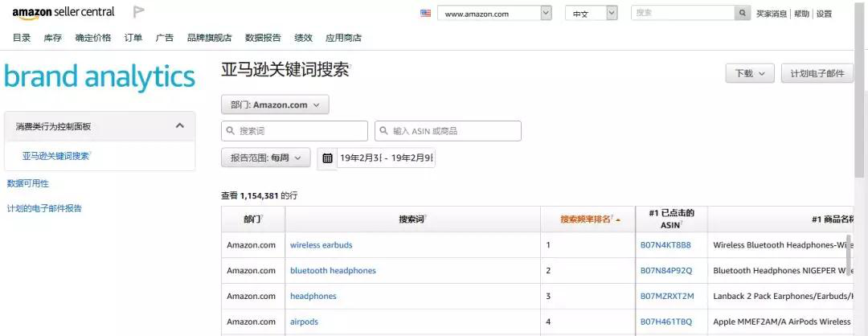The height and width of the screenshot is (336, 868).
Task: Click the magnifier search button in header
Action: tap(743, 13)
